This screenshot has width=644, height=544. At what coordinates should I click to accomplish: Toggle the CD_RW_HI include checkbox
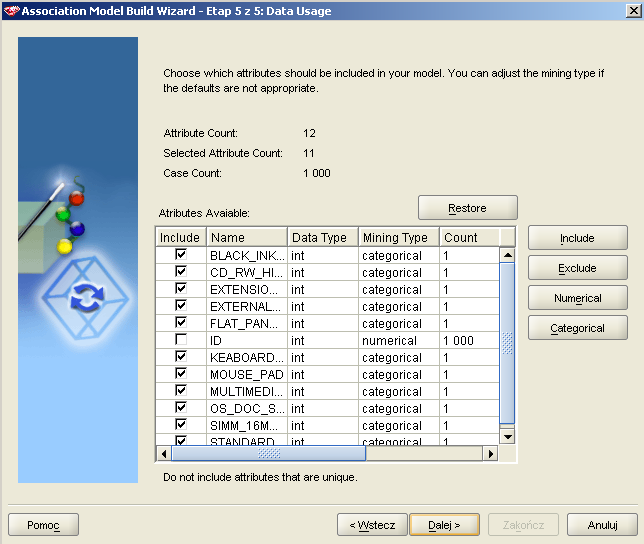(x=181, y=272)
